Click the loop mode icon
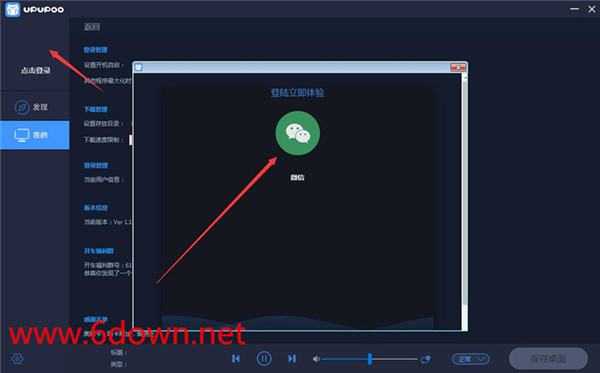The width and height of the screenshot is (600, 373). [426, 359]
